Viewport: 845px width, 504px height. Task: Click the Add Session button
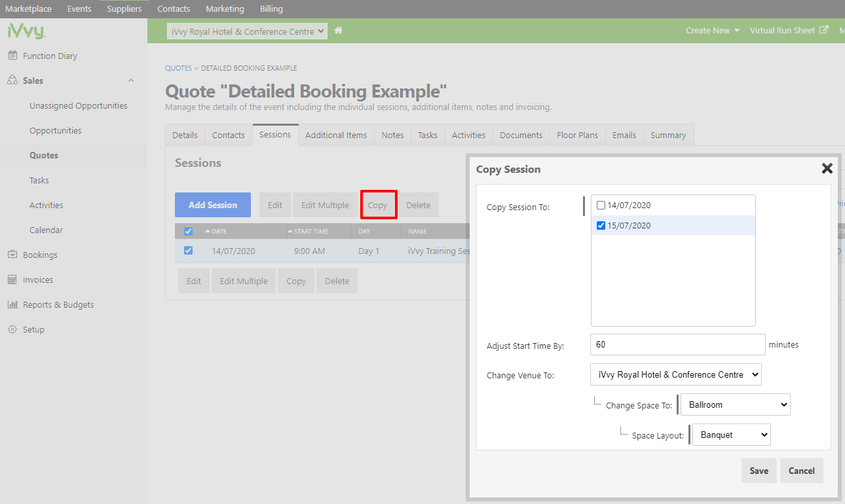[x=213, y=205]
